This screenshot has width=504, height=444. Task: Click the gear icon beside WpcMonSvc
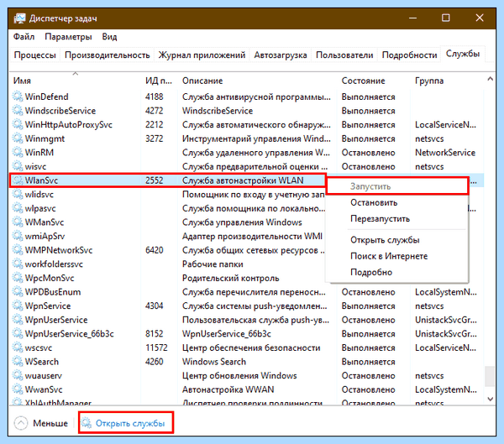pyautogui.click(x=18, y=278)
